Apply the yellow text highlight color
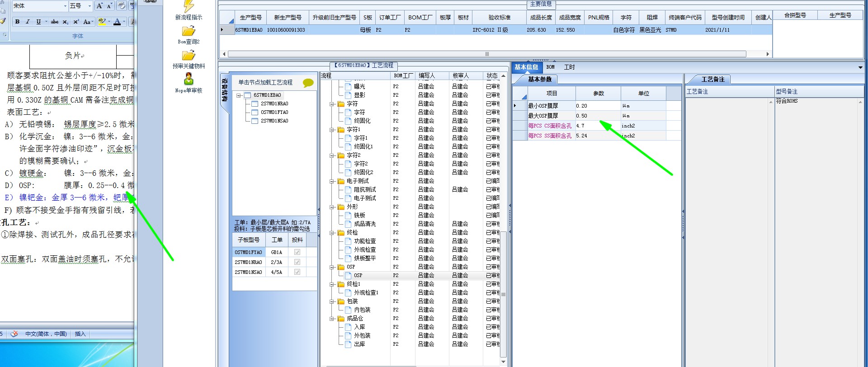 pos(102,21)
